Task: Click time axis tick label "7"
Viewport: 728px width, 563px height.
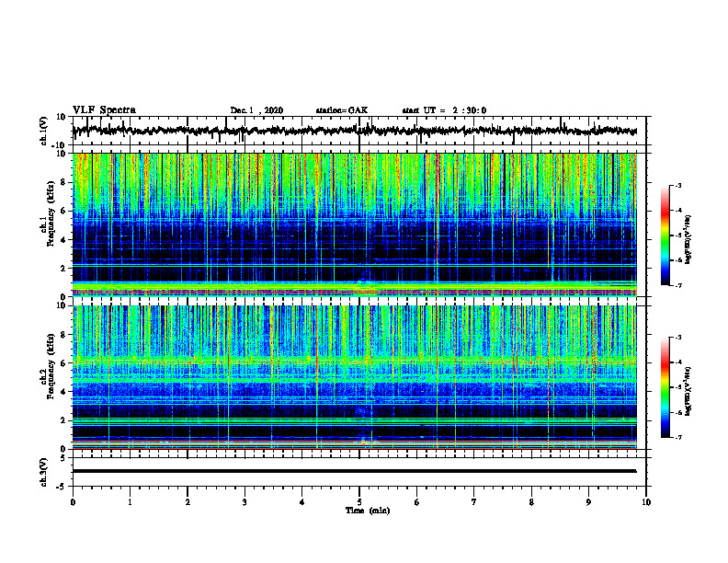Action: pyautogui.click(x=474, y=502)
